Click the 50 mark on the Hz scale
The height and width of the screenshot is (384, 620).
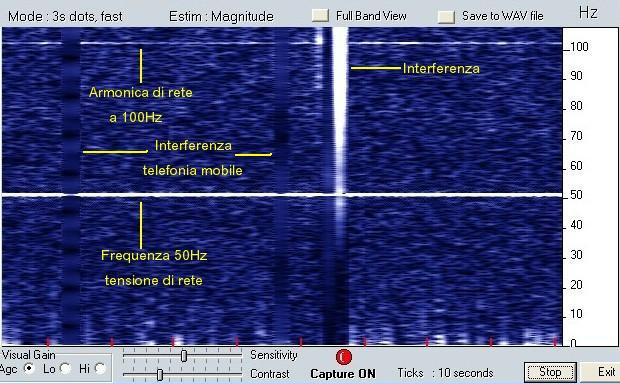pos(577,195)
